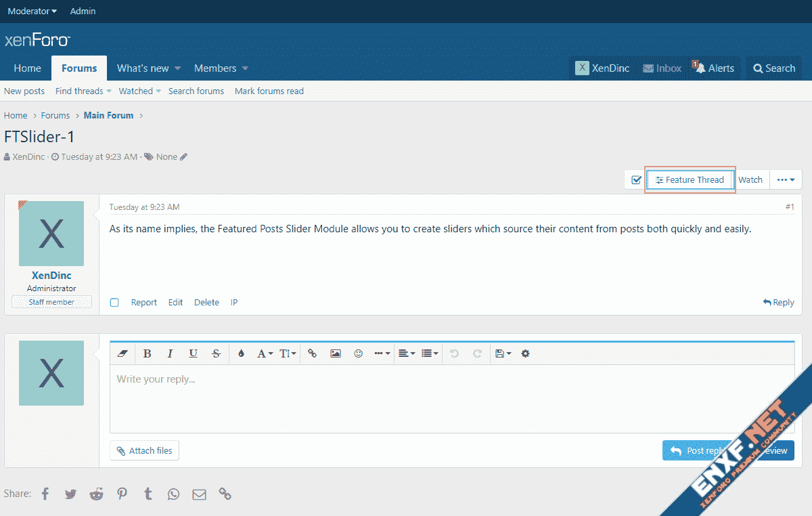
Task: Select the Forums navigation tab
Action: point(79,68)
